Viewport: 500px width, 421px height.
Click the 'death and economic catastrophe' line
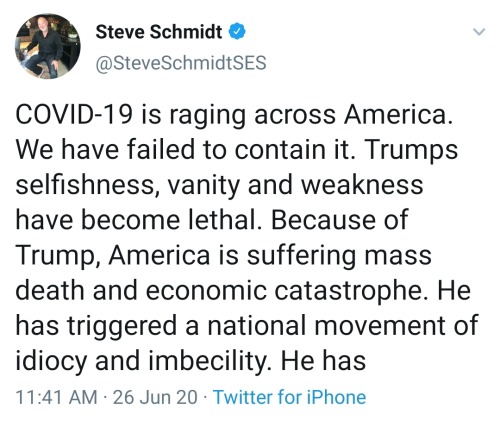(x=222, y=290)
